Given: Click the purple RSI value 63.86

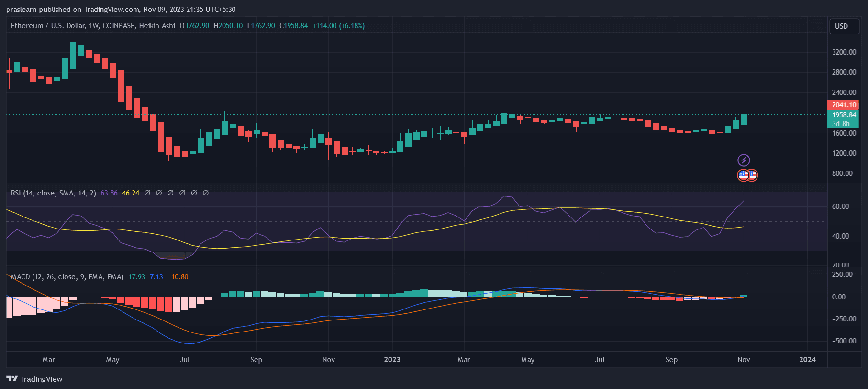Looking at the screenshot, I should (x=109, y=193).
